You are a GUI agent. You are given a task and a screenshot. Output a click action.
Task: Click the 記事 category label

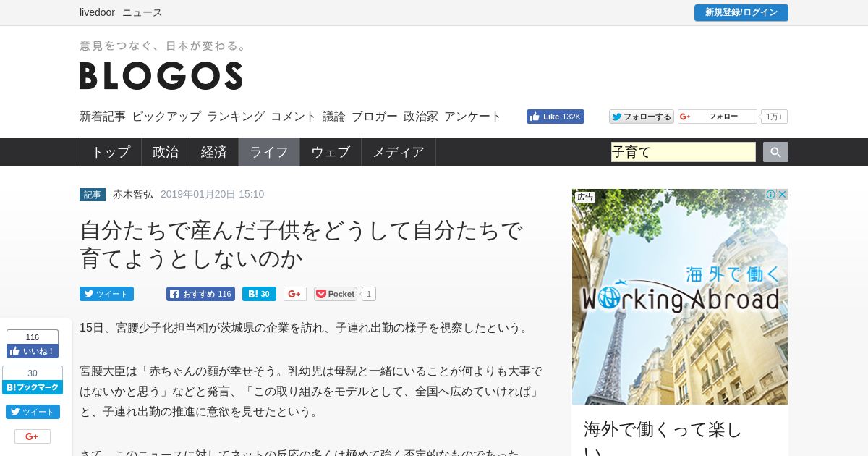click(93, 195)
